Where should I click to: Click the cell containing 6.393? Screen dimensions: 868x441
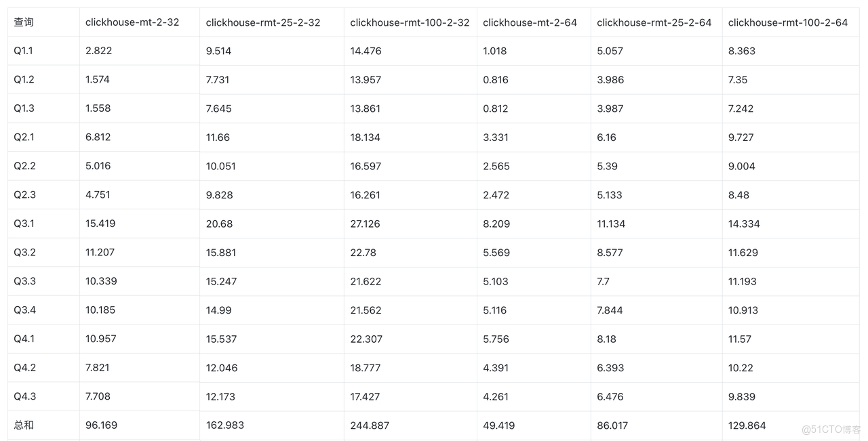click(610, 368)
